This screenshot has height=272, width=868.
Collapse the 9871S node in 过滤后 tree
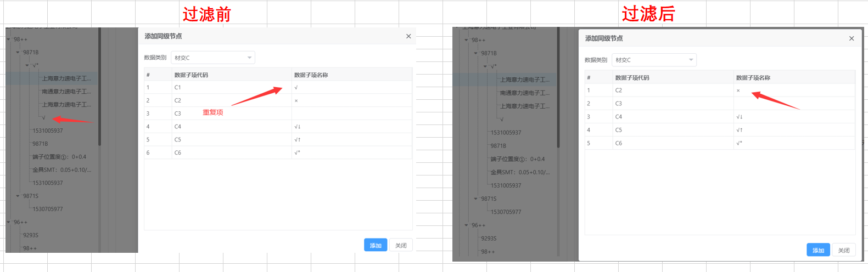coord(475,199)
